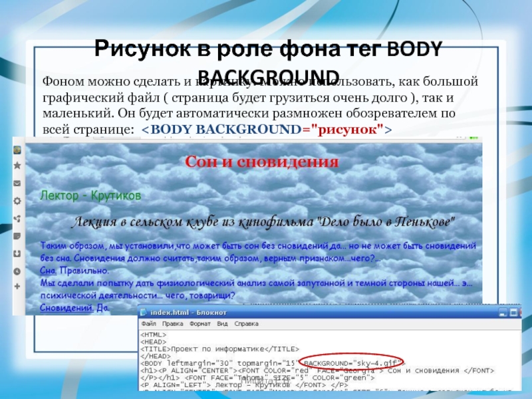Click the red heading 'Сон и сновидения'
Viewport: 532px width, 399px height.
(261, 162)
